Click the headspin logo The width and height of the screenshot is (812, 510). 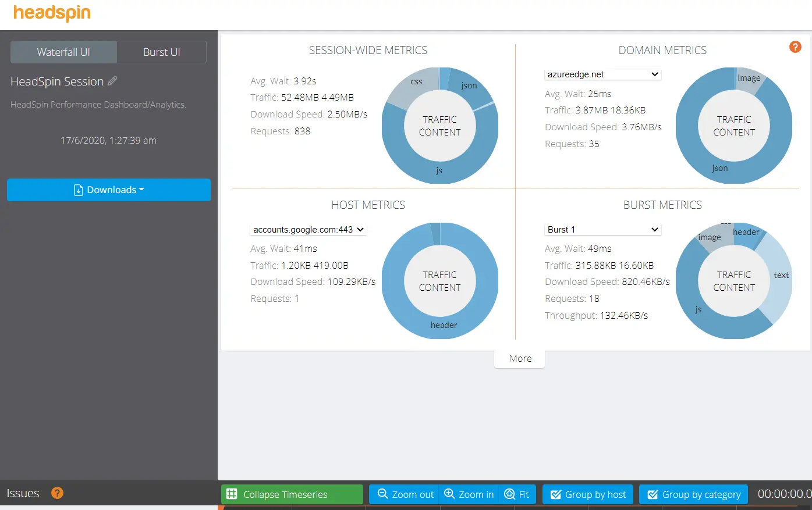pos(51,13)
